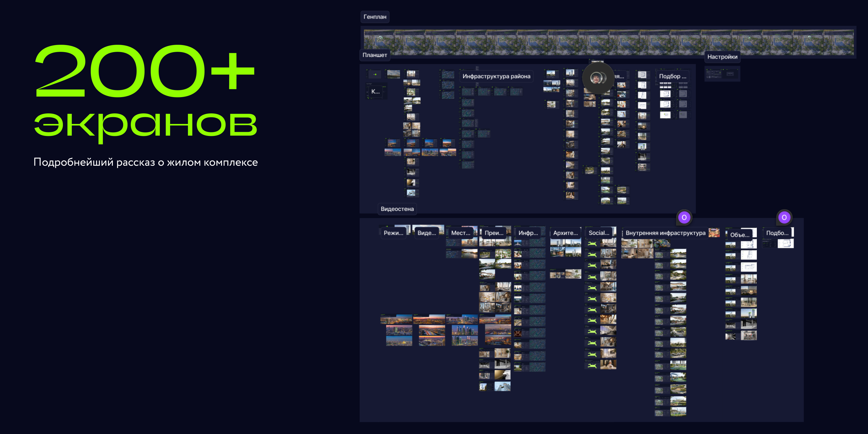The width and height of the screenshot is (868, 434).
Task: Select the Виде... frame label
Action: (427, 233)
